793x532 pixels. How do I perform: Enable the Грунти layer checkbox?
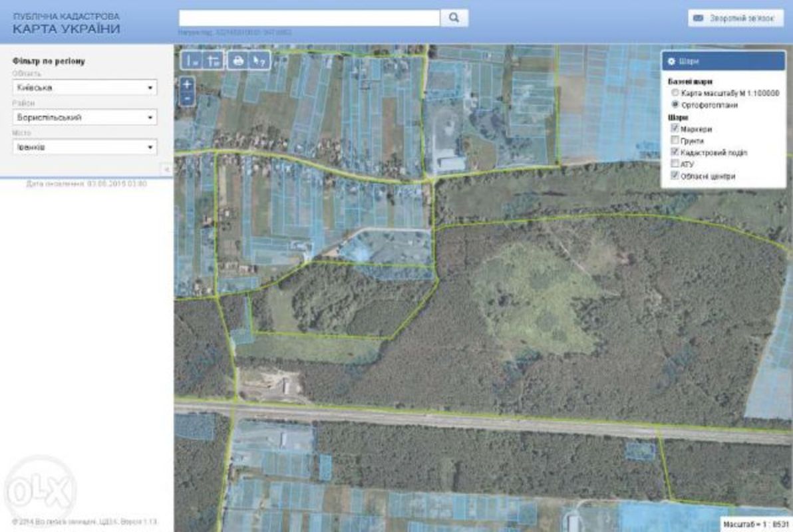[675, 140]
